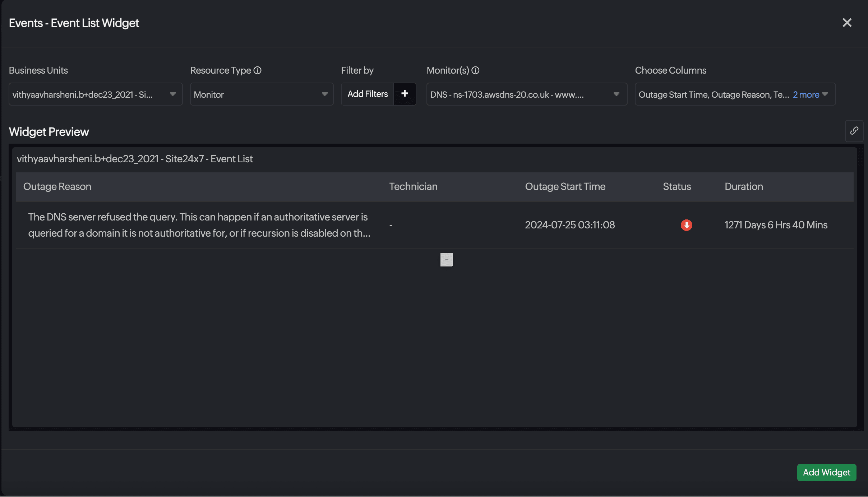Image resolution: width=868 pixels, height=497 pixels.
Task: Click the permalink chain icon
Action: pyautogui.click(x=854, y=131)
